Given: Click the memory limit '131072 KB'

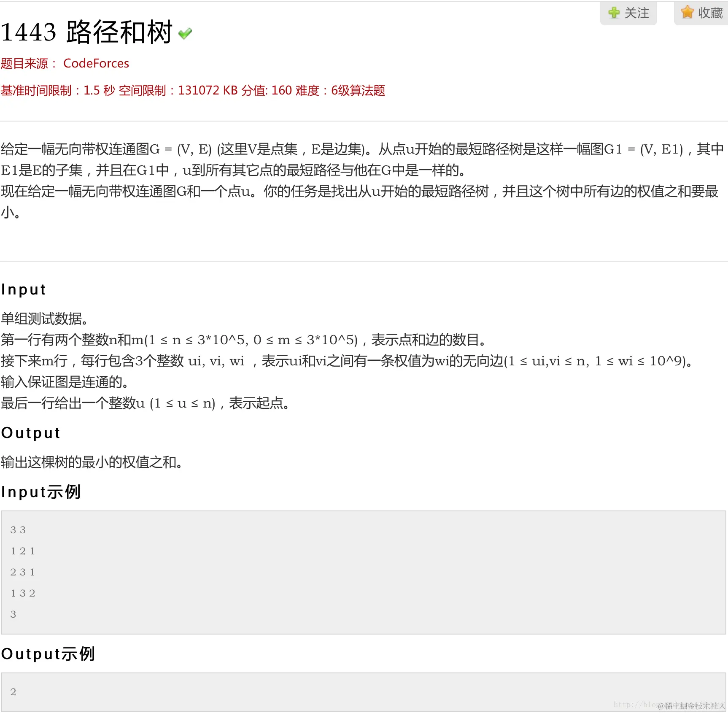Looking at the screenshot, I should (208, 90).
